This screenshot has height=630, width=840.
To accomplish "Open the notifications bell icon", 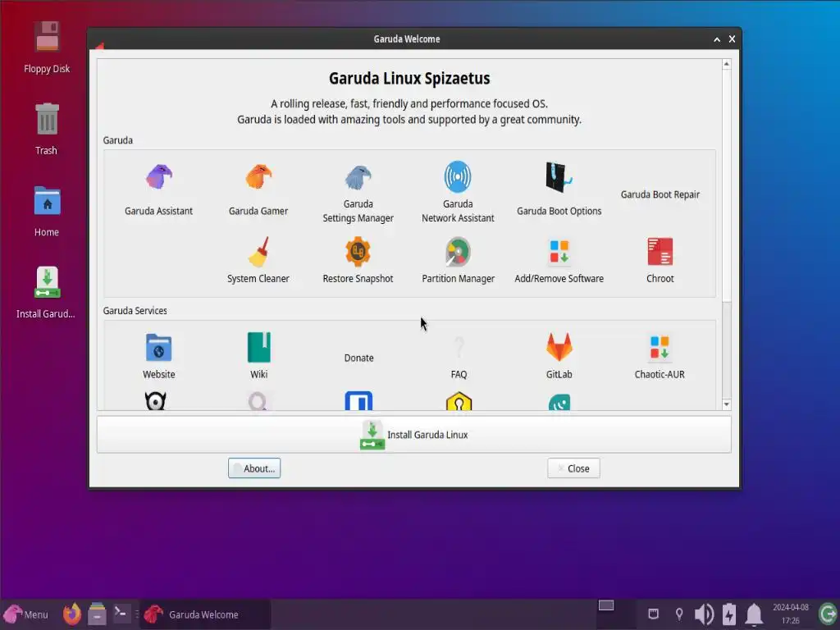I will 755,614.
